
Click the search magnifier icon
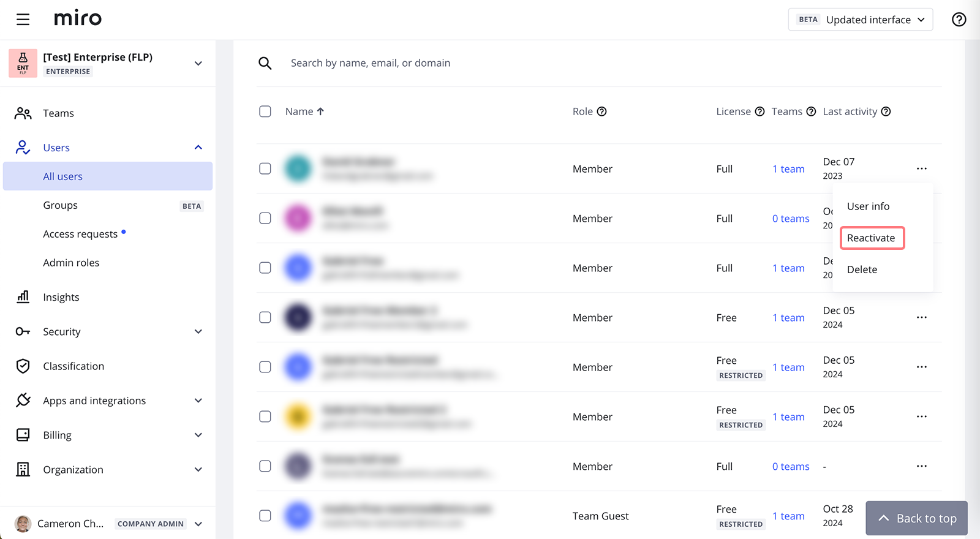[x=265, y=63]
